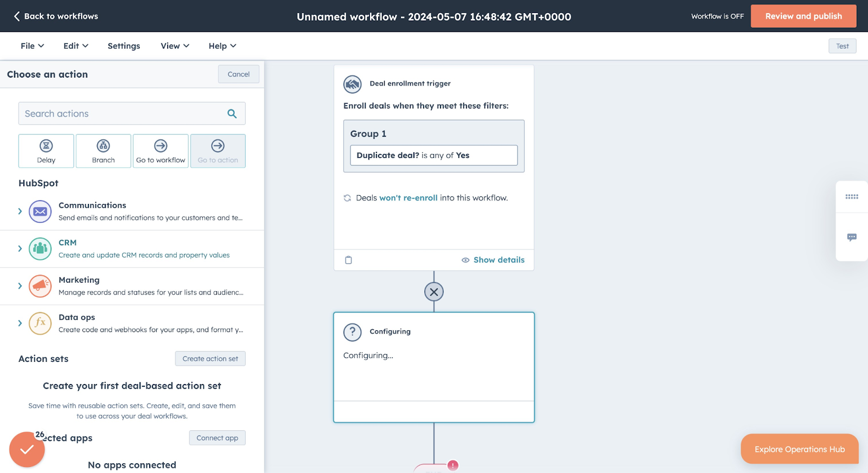Remove the action via X circle
Image resolution: width=868 pixels, height=473 pixels.
pos(434,292)
